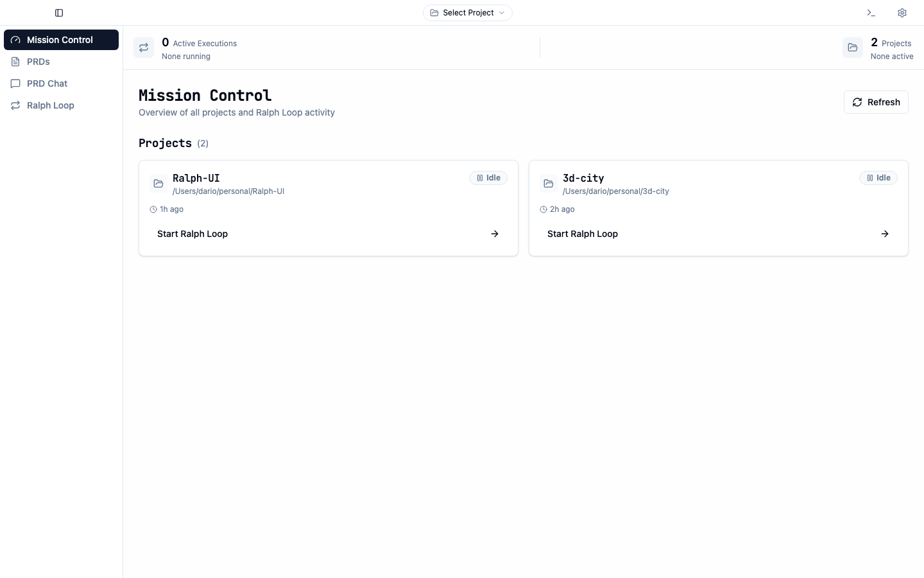Screen dimensions: 924x578
Task: Open Ralph Loop from the sidebar menu
Action: click(50, 105)
